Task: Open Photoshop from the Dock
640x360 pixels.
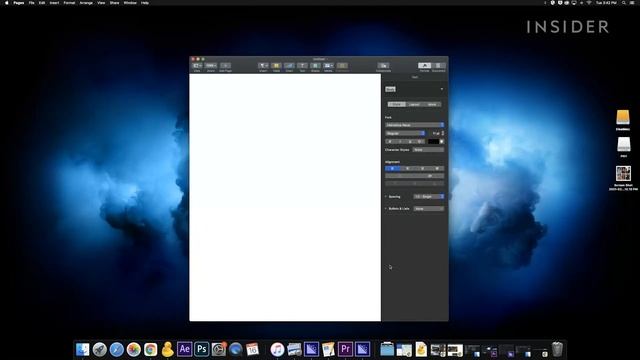Action: click(202, 349)
